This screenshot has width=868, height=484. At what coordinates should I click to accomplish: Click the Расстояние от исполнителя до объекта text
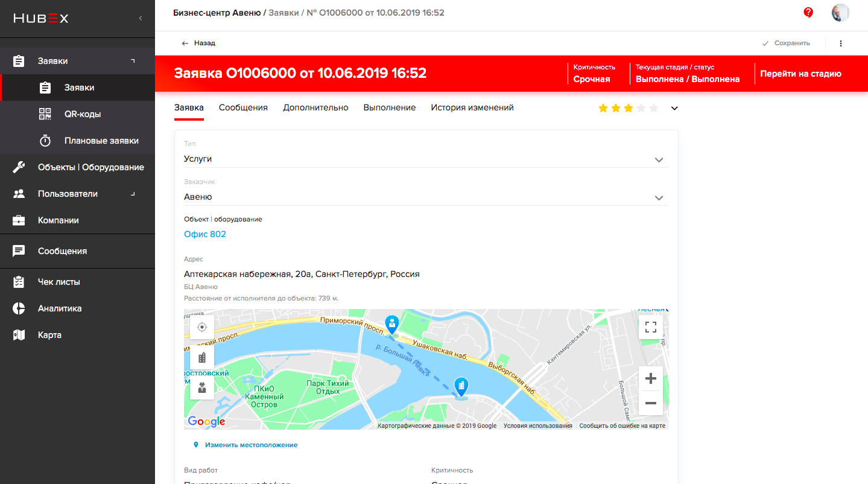(x=261, y=298)
